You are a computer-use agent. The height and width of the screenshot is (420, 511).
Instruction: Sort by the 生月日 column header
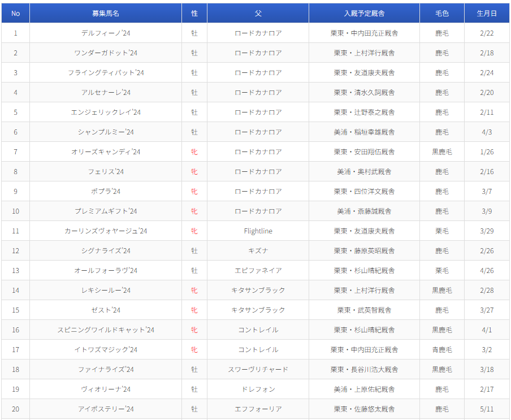pyautogui.click(x=487, y=13)
